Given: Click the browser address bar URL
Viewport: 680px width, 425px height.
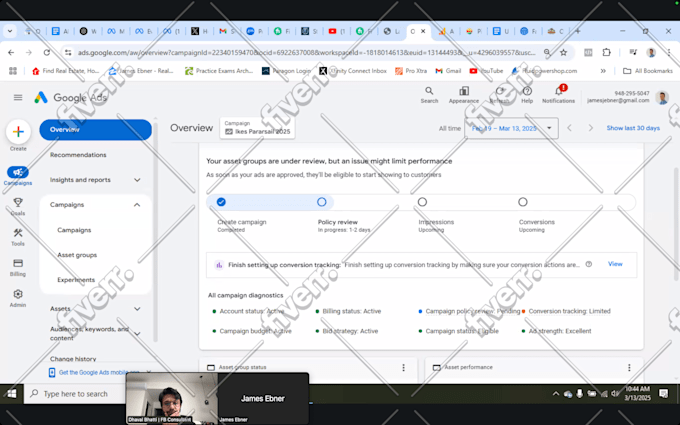Looking at the screenshot, I should (307, 52).
